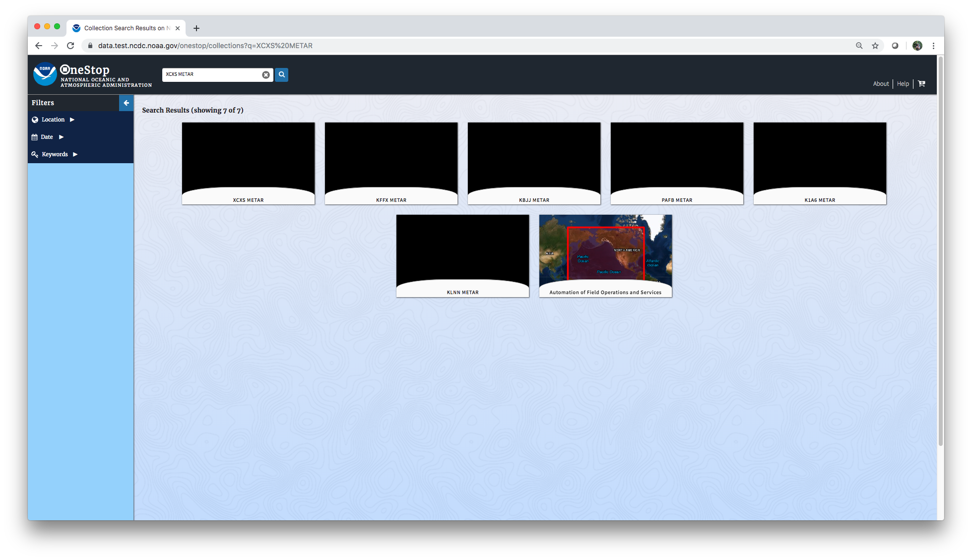The width and height of the screenshot is (972, 560).
Task: Open the About page link
Action: tap(881, 83)
